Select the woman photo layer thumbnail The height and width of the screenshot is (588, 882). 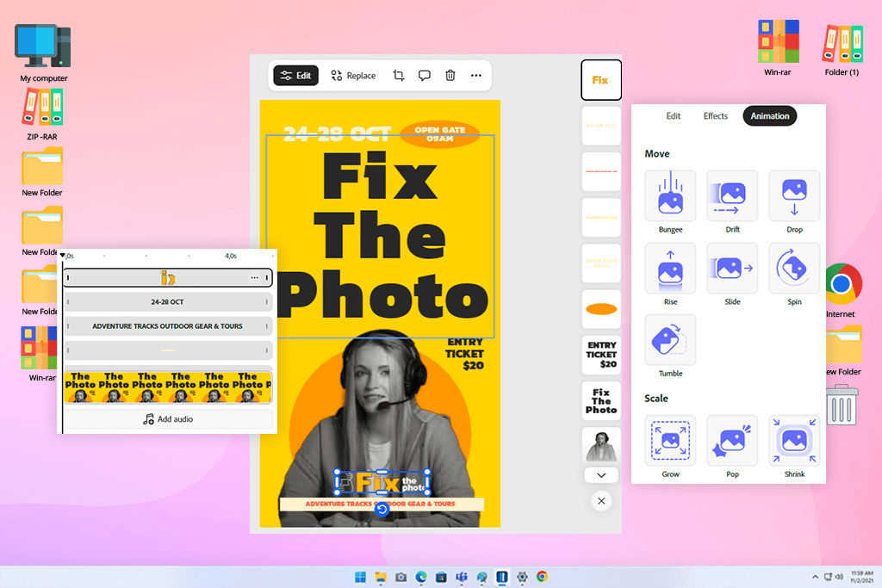pos(601,446)
